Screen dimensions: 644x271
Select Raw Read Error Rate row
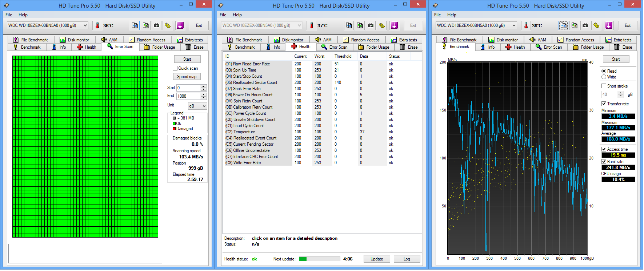click(x=322, y=64)
